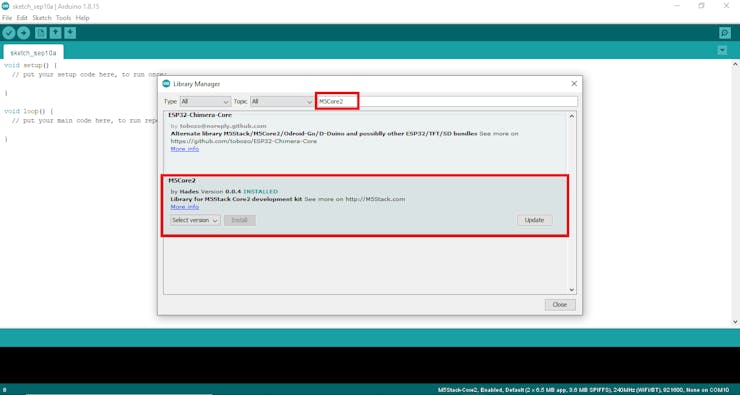The height and width of the screenshot is (395, 740).
Task: Click the disabled Install button
Action: point(240,220)
